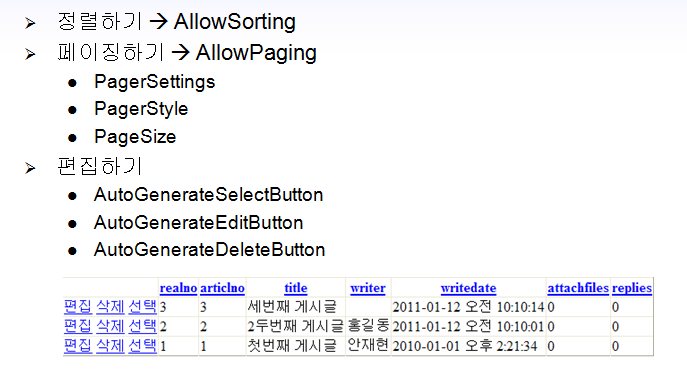Click the AutoGenerateSelectButton bullet text
The height and width of the screenshot is (372, 687).
point(209,195)
